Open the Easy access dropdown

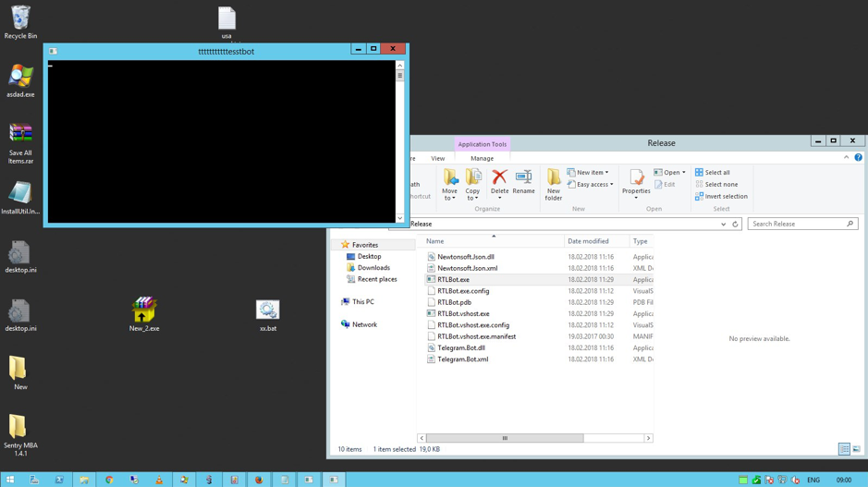[x=590, y=184]
